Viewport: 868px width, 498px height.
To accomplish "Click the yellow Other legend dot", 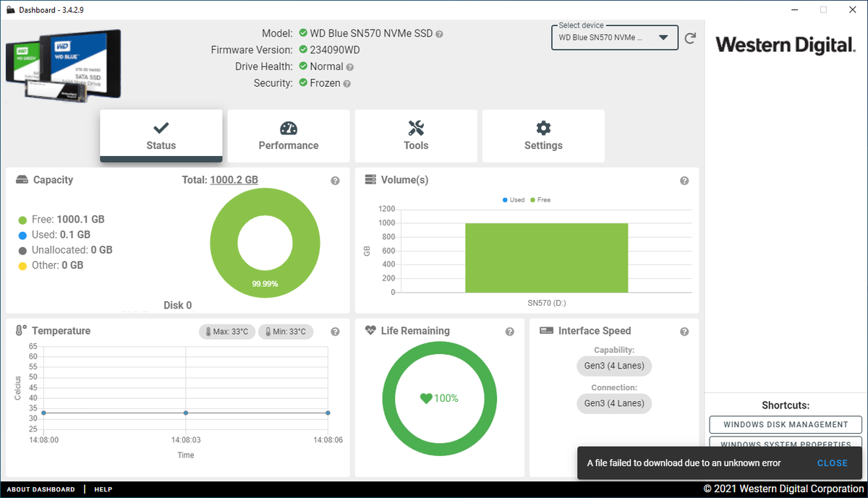I will [22, 265].
